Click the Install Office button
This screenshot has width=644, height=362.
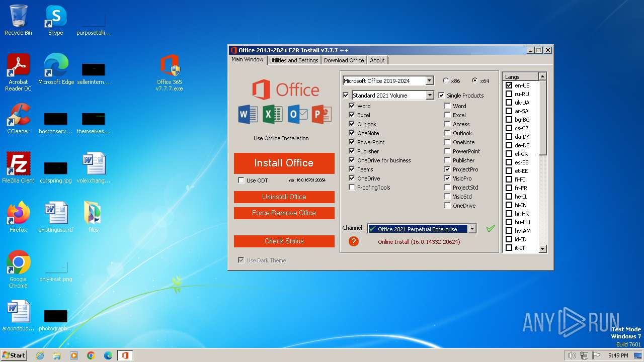[284, 163]
